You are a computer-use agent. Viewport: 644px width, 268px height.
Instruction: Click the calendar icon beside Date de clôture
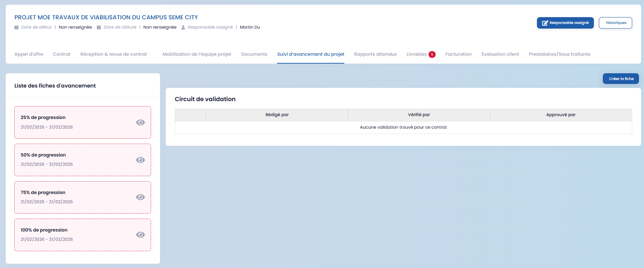tap(99, 28)
